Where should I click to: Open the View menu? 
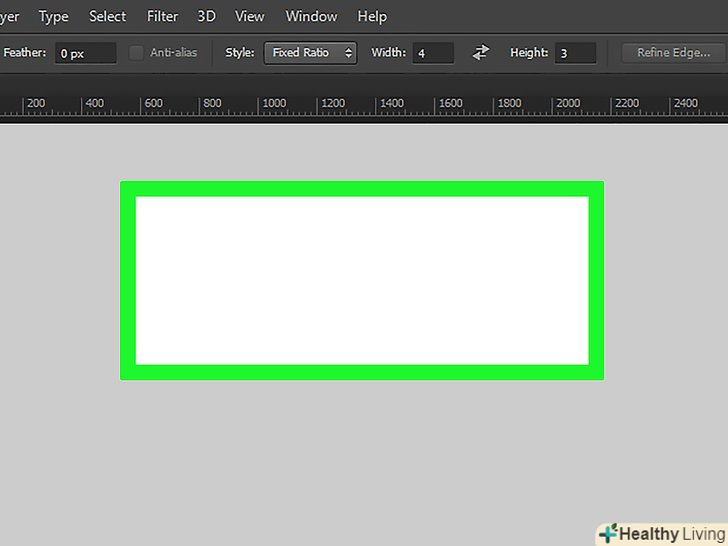point(250,16)
